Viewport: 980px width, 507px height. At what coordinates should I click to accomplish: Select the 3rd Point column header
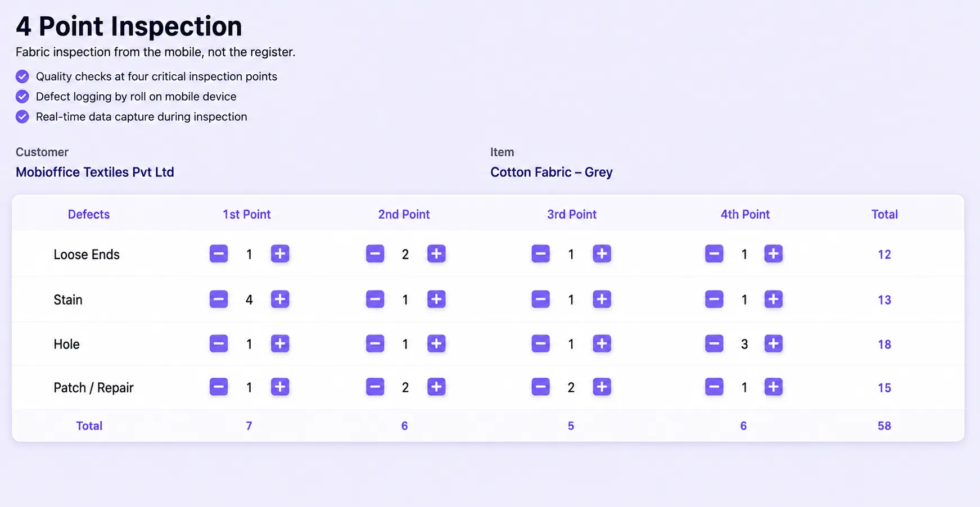coord(572,215)
